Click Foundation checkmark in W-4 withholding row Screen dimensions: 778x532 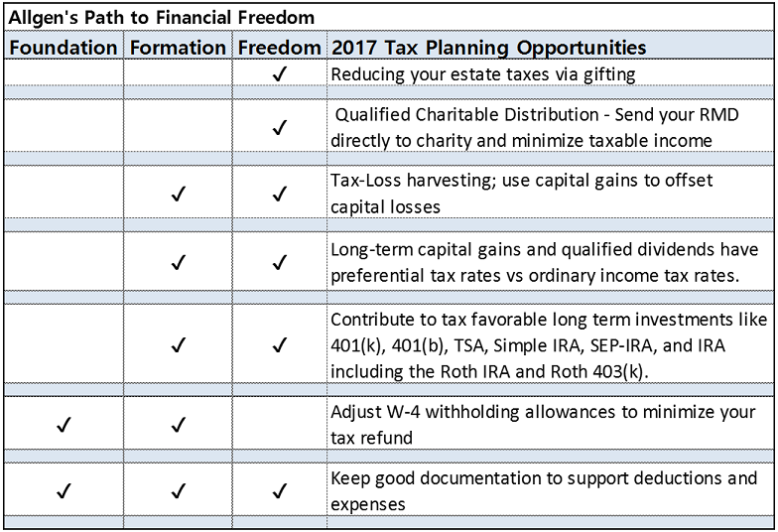(65, 426)
